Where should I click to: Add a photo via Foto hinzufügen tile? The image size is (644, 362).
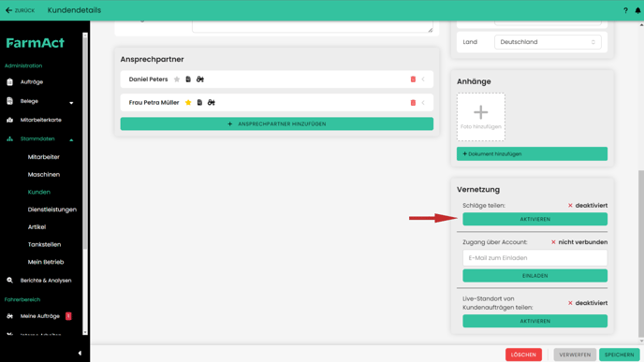(x=481, y=117)
